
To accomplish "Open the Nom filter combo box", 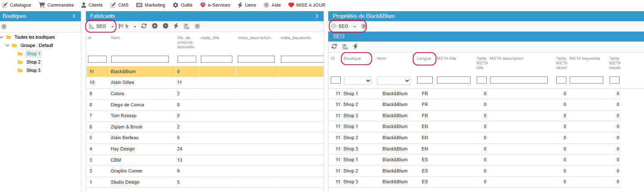I will [394, 80].
